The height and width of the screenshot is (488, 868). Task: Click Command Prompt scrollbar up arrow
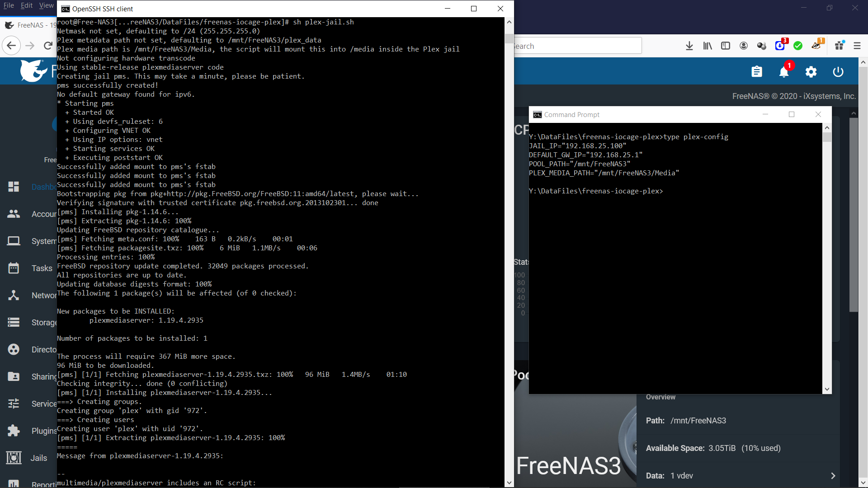pos(827,127)
